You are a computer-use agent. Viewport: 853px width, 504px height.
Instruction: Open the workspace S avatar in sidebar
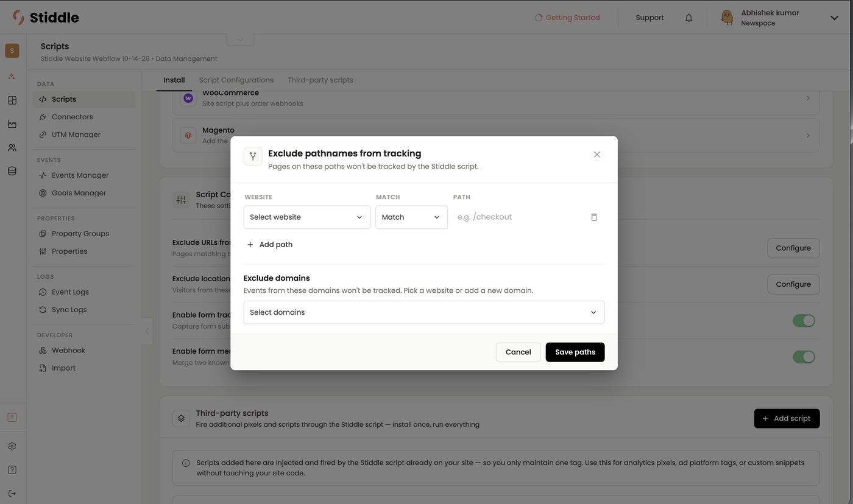(x=12, y=51)
